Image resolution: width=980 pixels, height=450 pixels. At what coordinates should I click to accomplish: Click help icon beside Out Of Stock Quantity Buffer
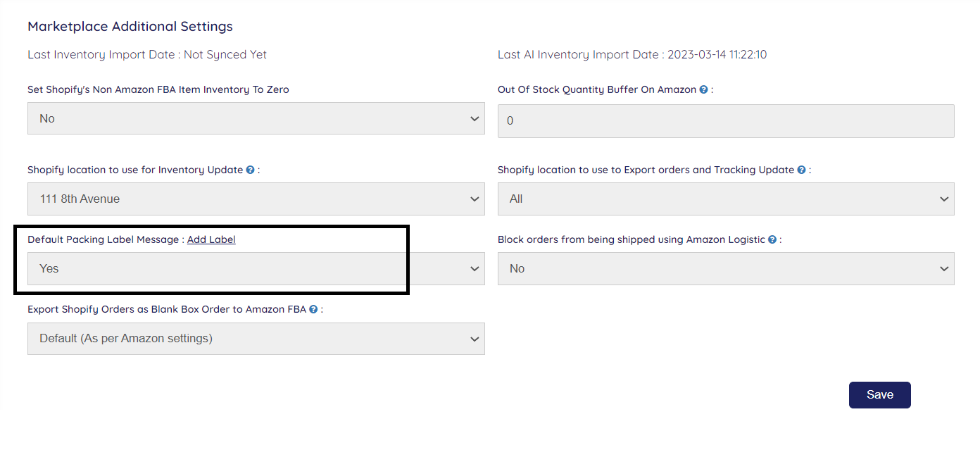[703, 90]
